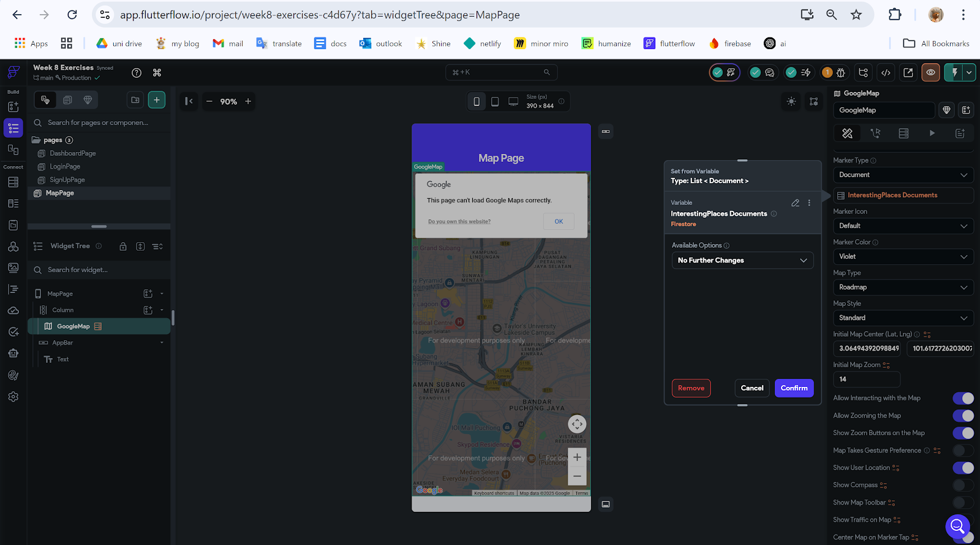Click the open-in-new-window share icon

pyautogui.click(x=908, y=72)
